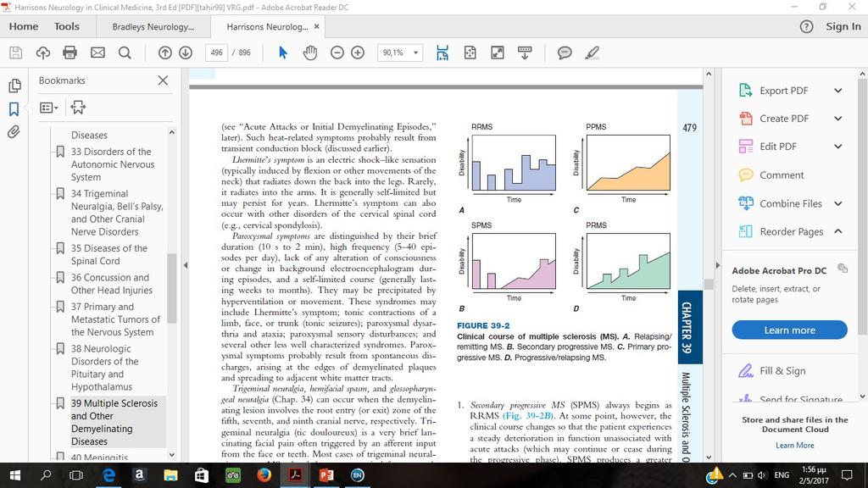Open Microsoft Edge from taskbar
Viewport: 868px width, 488px height.
(108, 475)
